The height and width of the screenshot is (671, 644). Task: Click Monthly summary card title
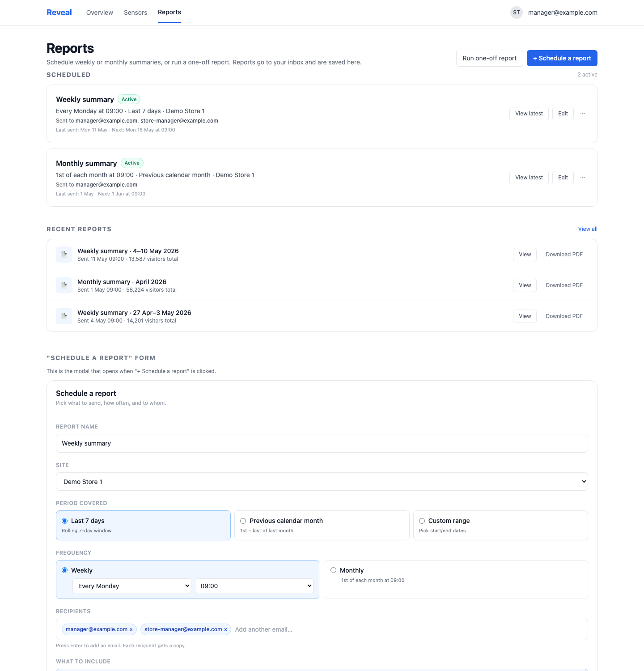[x=86, y=163]
